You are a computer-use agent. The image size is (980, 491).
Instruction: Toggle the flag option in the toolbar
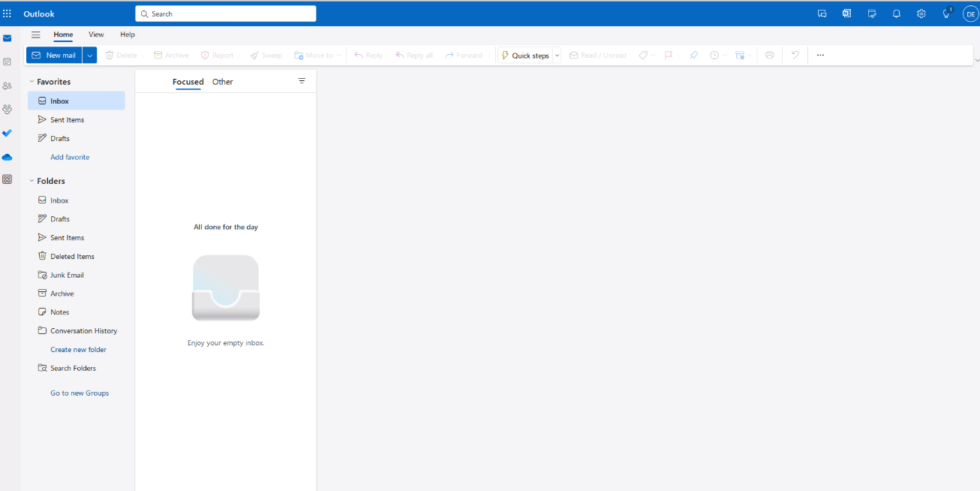pos(668,55)
